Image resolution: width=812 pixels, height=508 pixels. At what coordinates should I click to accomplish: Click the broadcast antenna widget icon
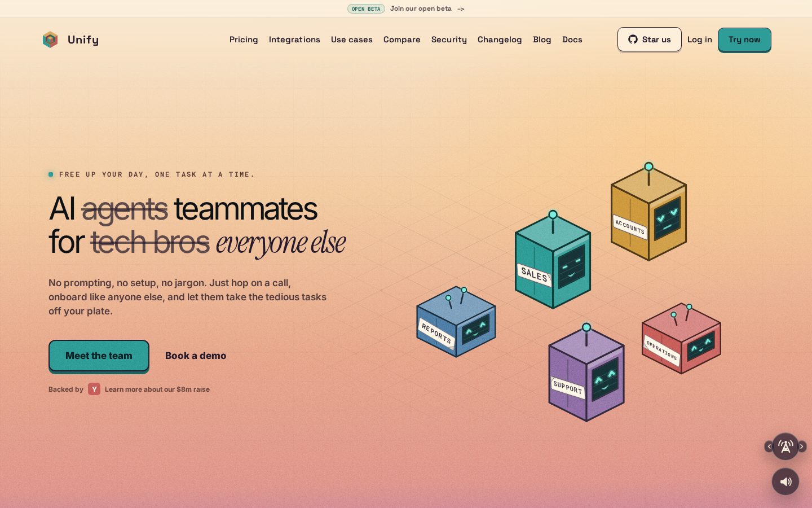click(785, 446)
